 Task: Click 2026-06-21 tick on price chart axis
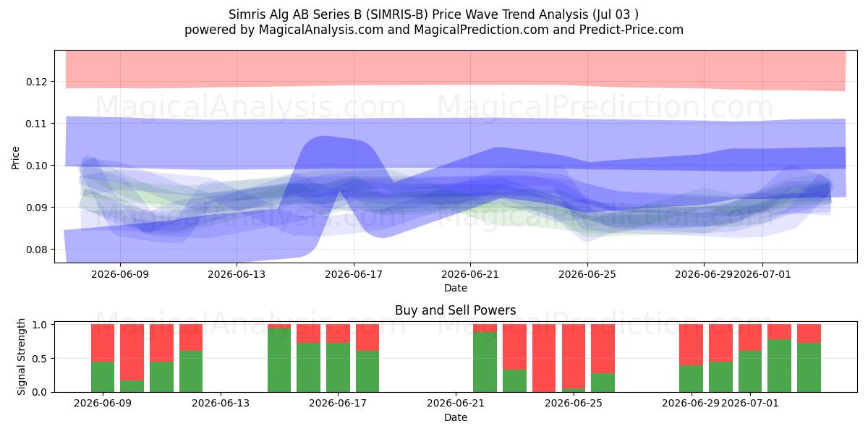pyautogui.click(x=470, y=274)
